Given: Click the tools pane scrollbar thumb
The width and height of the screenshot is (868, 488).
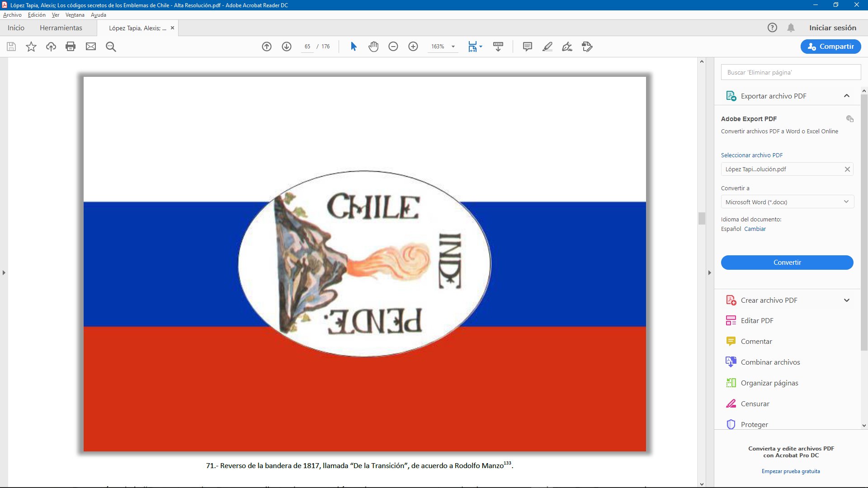Looking at the screenshot, I should [x=864, y=222].
